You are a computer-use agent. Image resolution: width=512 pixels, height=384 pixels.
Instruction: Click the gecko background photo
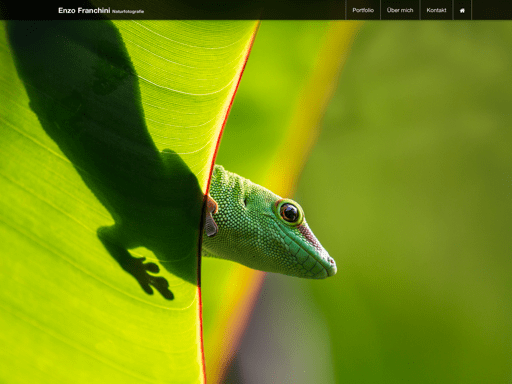[x=256, y=202]
